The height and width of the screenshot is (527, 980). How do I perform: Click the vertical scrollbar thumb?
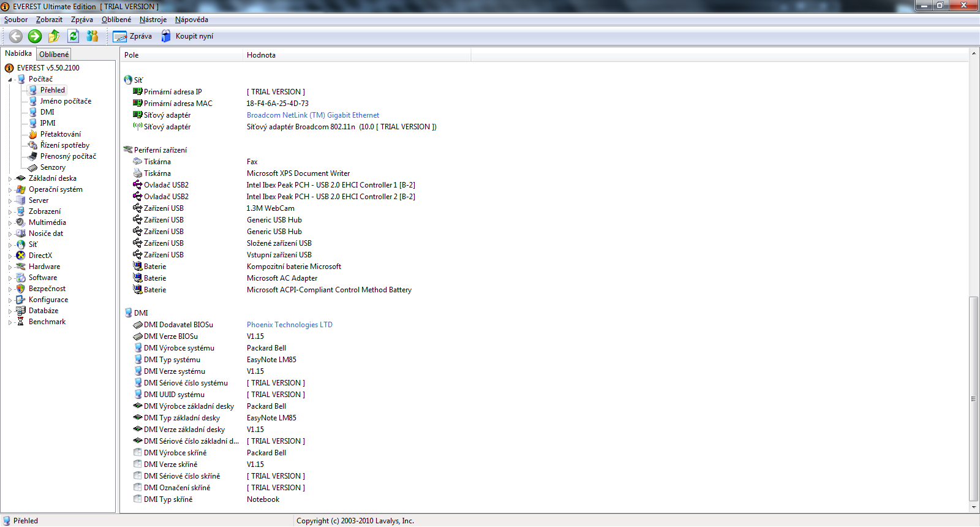974,398
